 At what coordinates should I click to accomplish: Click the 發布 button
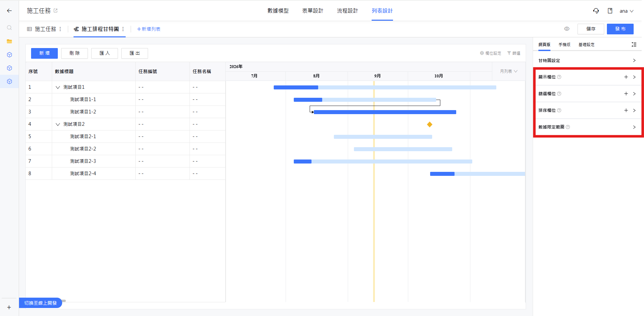pos(620,29)
